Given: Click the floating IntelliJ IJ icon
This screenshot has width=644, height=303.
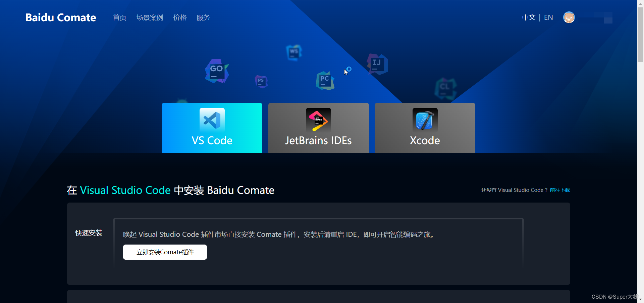Looking at the screenshot, I should [x=377, y=64].
